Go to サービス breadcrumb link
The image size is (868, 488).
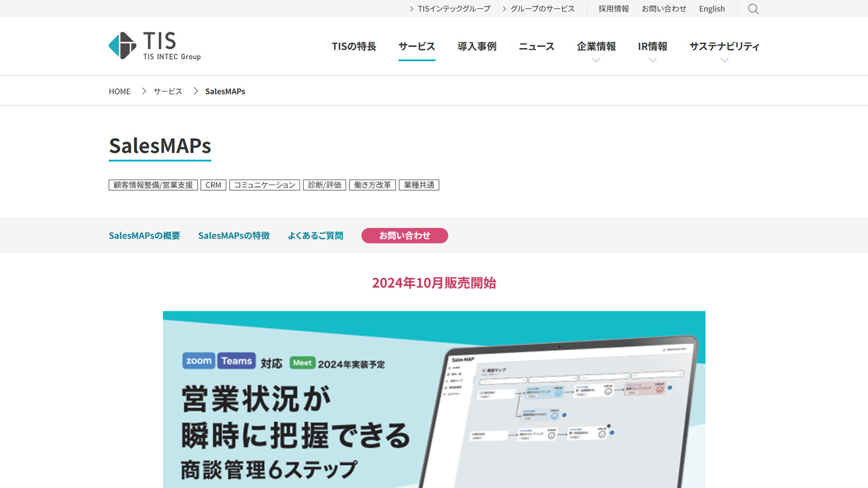click(168, 91)
